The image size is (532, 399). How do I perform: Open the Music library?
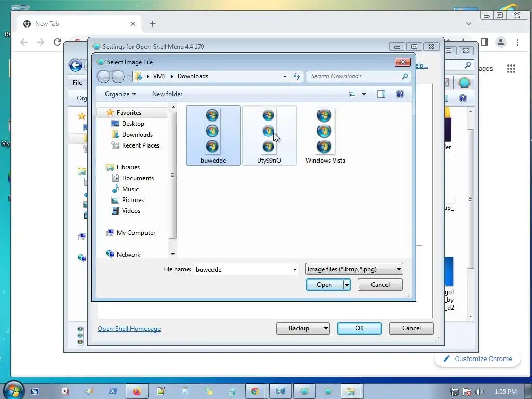[x=130, y=189]
